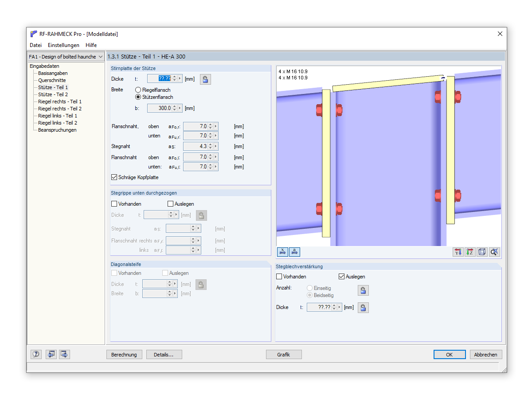Click the zoom reset magnifier icon
Viewport: 532px width, 399px height.
[x=495, y=252]
